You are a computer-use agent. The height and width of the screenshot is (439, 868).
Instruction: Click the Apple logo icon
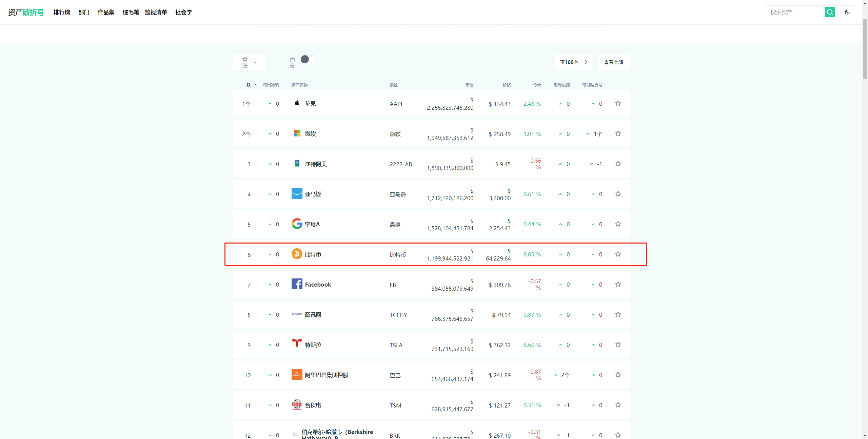point(297,103)
